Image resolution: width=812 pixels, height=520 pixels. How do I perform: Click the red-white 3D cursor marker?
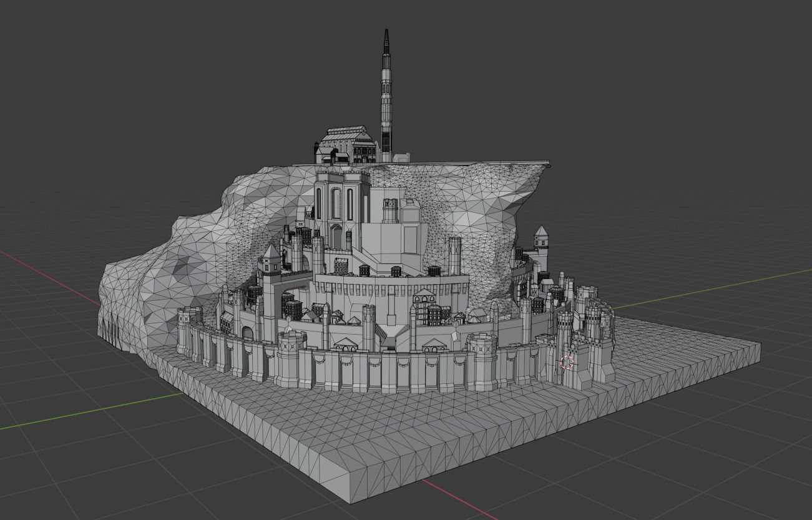coord(567,363)
